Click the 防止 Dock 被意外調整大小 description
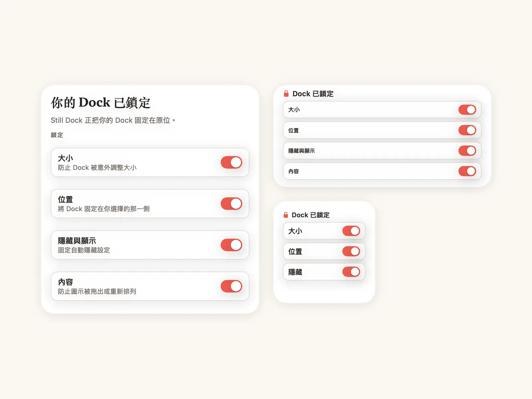The width and height of the screenshot is (532, 399). click(x=97, y=168)
